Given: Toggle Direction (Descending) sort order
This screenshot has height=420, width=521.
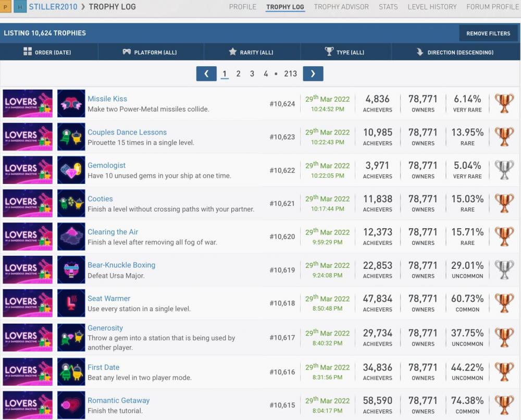Looking at the screenshot, I should [x=455, y=52].
